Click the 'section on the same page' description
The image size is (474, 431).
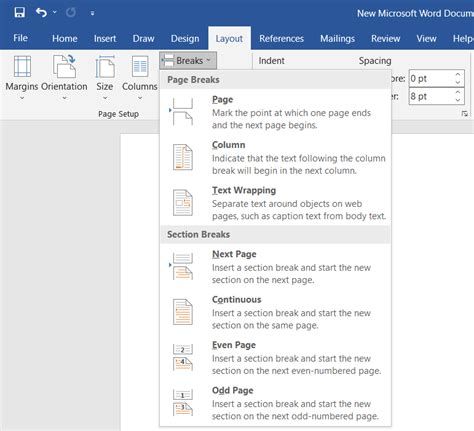coord(265,325)
